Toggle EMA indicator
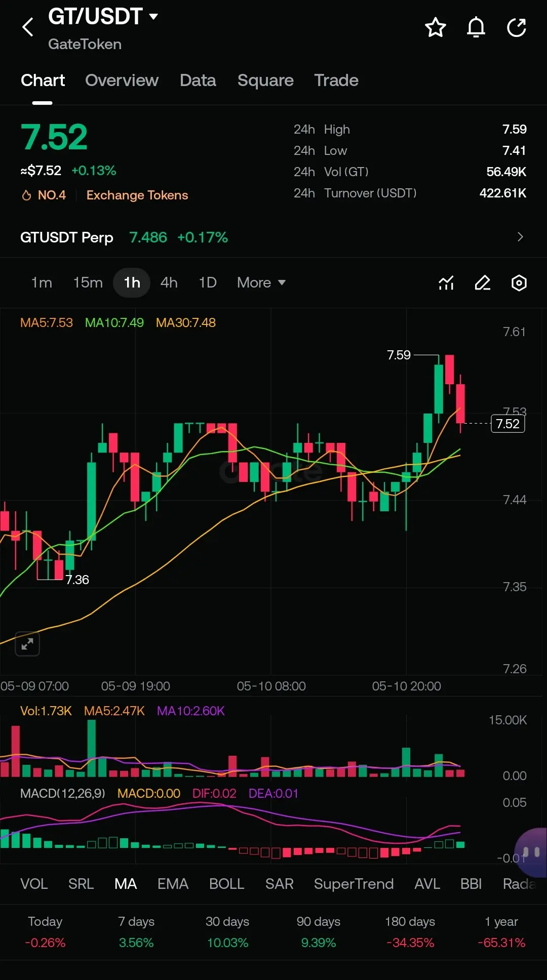 point(173,884)
